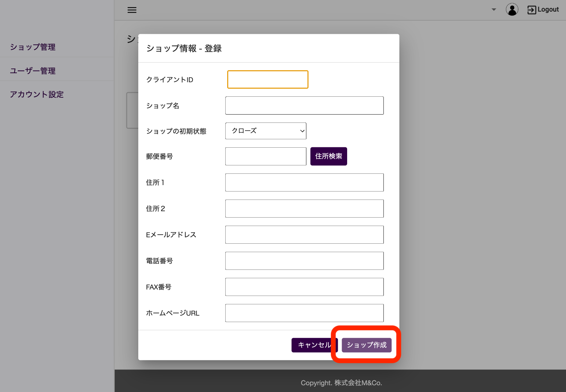Click the ショップの初期状態 label
Screen dimensions: 566x392
point(176,131)
